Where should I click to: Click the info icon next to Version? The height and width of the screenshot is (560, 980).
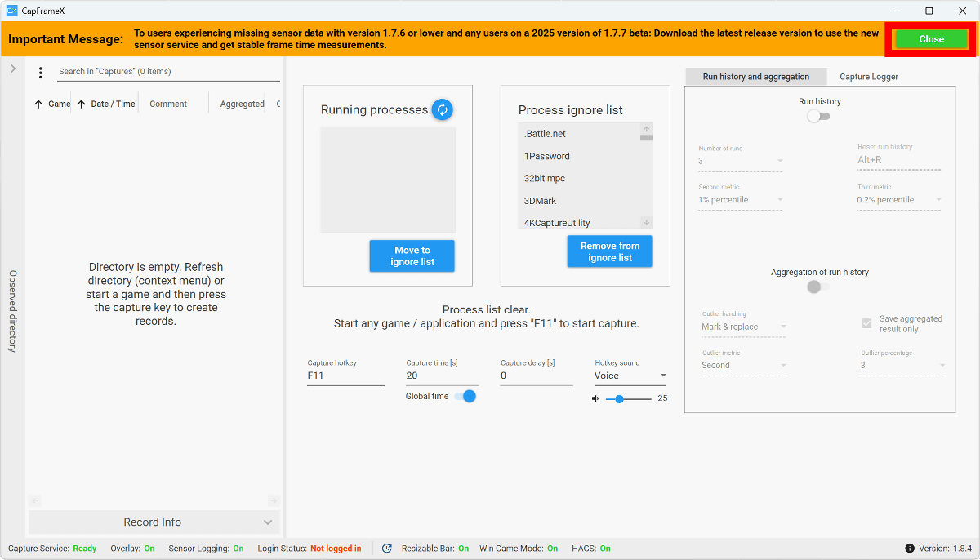pyautogui.click(x=910, y=549)
